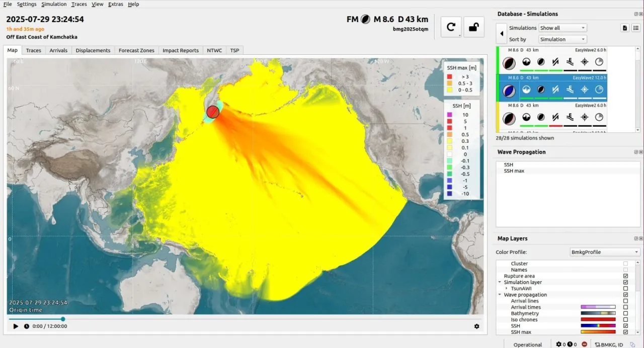Disable the Rupture area checkbox

click(625, 276)
